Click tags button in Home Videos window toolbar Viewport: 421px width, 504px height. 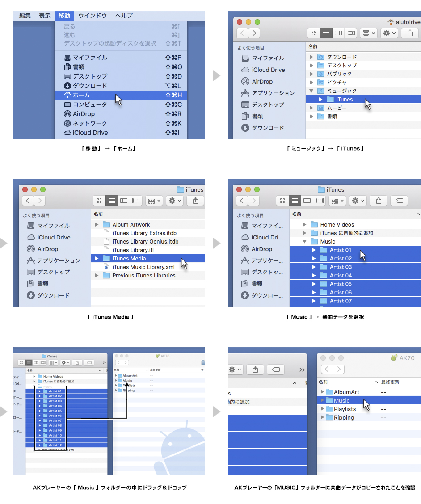click(399, 201)
